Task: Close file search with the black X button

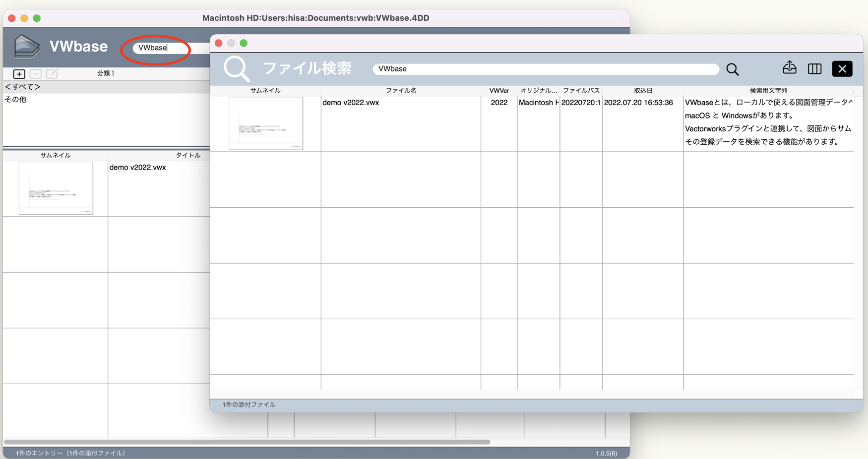Action: [842, 69]
